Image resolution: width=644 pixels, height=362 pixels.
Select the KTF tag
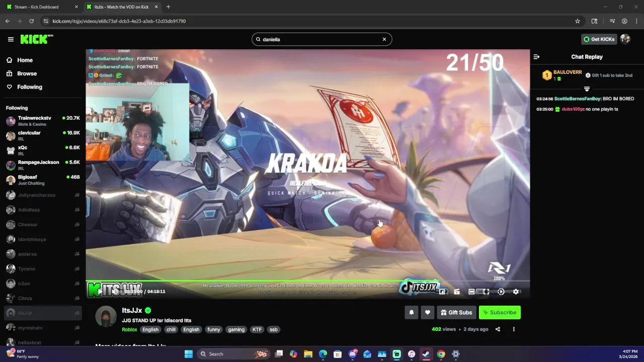pyautogui.click(x=257, y=329)
